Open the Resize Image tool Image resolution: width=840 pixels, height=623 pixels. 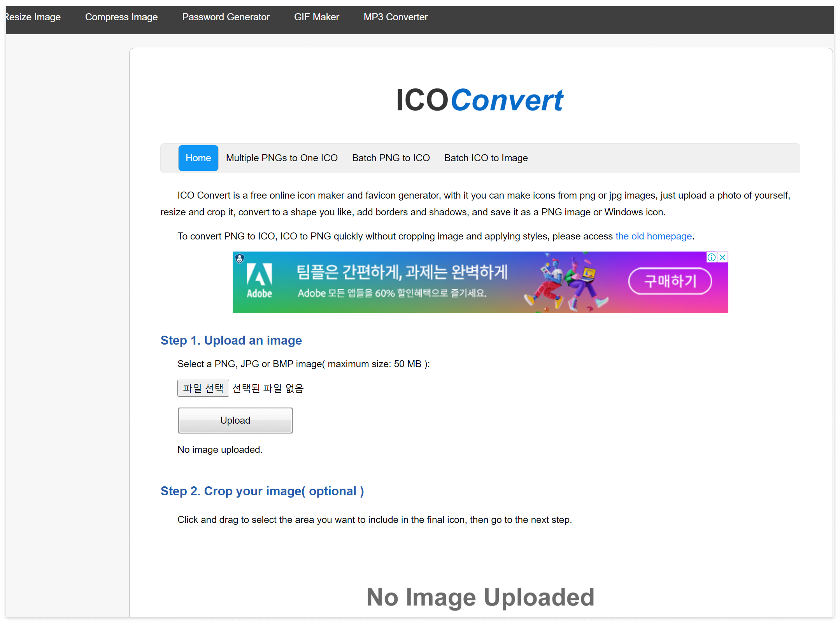click(33, 17)
